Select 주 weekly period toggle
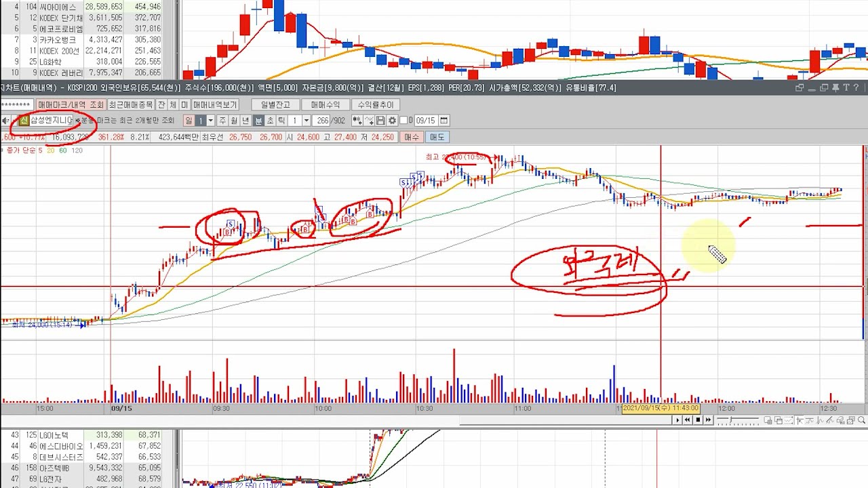 pyautogui.click(x=223, y=120)
